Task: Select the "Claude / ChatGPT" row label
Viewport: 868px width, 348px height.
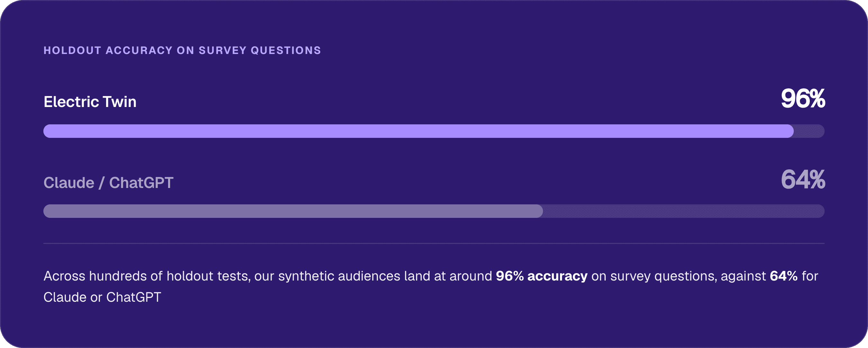Action: tap(109, 183)
